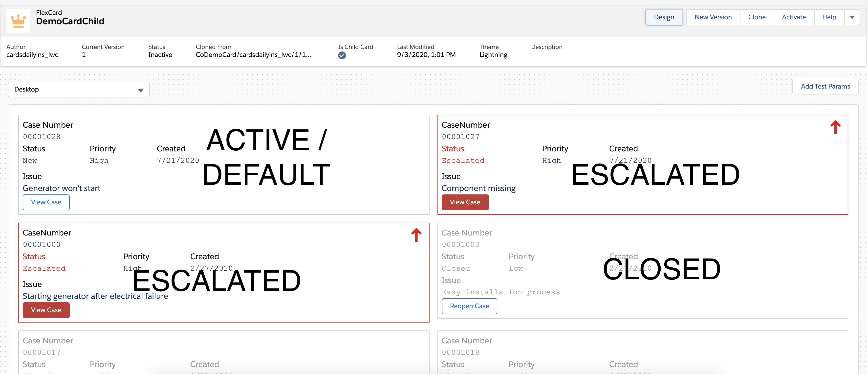868x374 pixels.
Task: Click Current Version label
Action: pos(103,47)
